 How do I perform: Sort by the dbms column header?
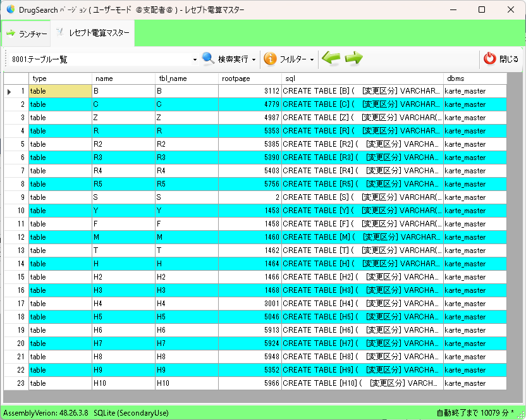click(475, 78)
